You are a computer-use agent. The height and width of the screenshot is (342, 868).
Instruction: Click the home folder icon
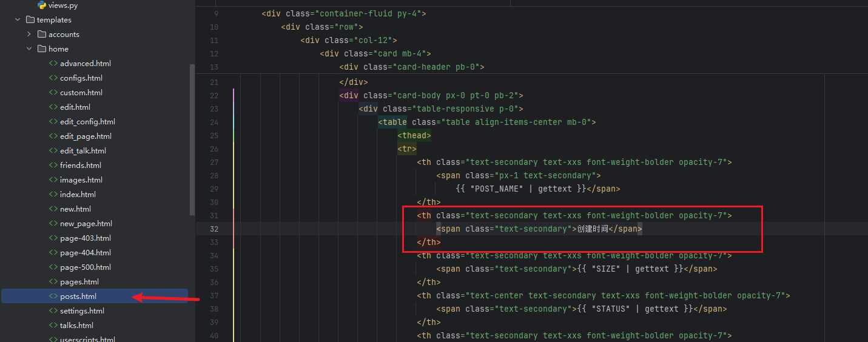coord(42,49)
